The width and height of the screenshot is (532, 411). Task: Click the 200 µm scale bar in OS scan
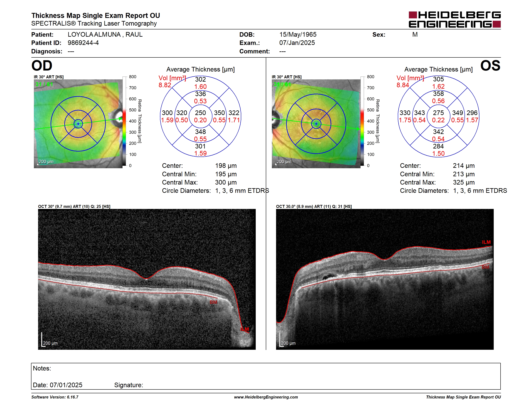tap(287, 340)
